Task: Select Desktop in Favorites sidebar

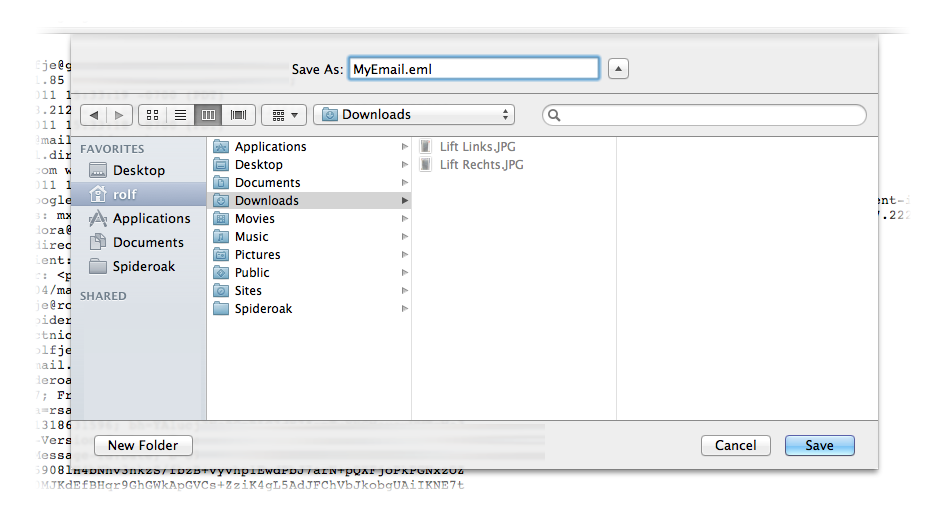Action: [138, 171]
